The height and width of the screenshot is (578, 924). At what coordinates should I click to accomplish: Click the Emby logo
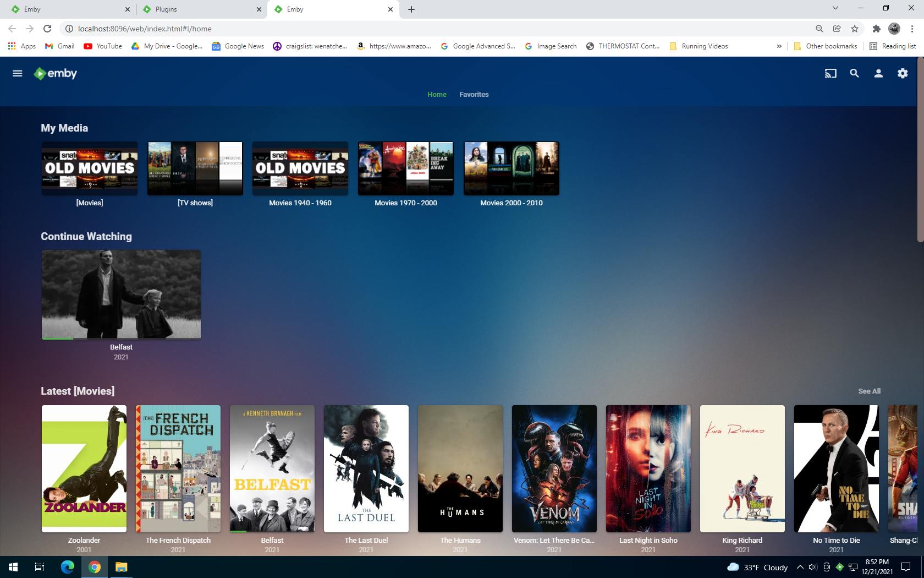tap(55, 73)
